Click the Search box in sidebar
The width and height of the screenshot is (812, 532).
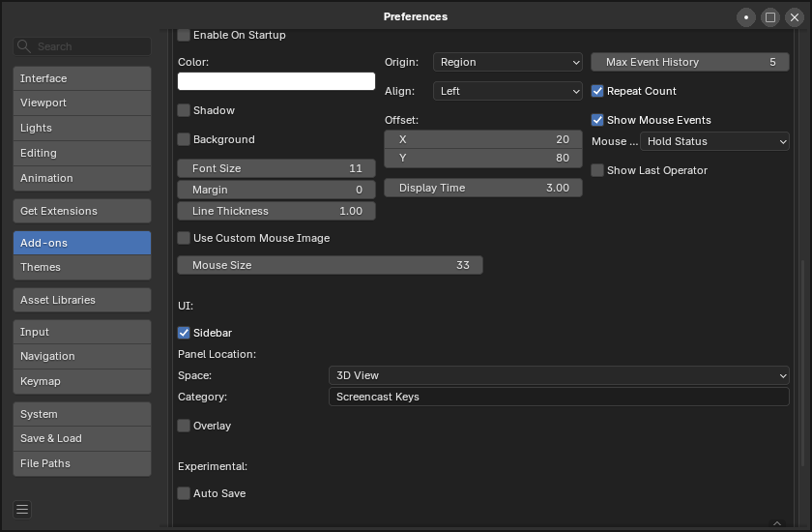click(82, 46)
